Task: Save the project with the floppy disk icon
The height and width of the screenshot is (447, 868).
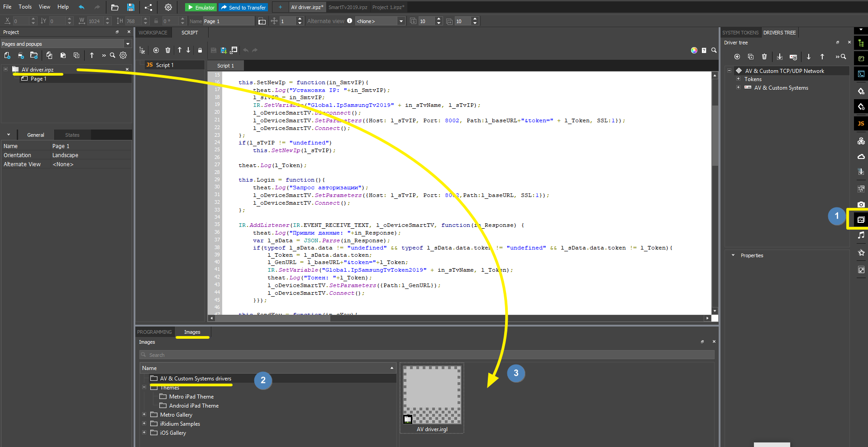Action: (x=130, y=7)
